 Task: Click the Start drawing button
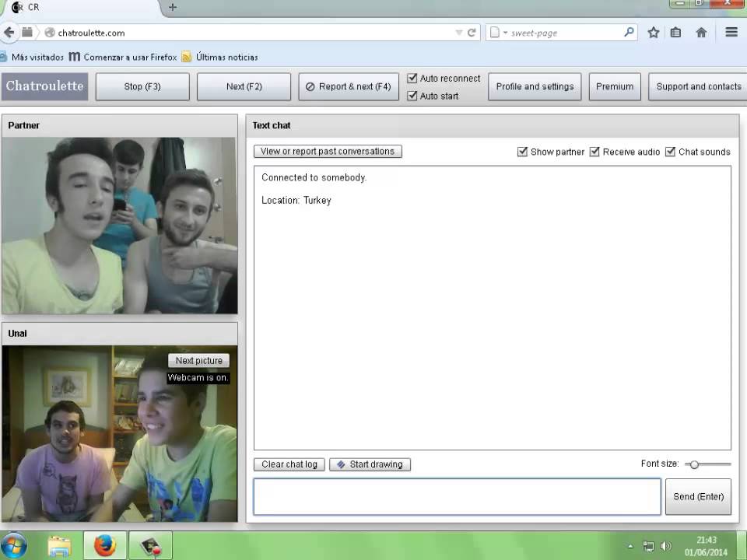[370, 464]
